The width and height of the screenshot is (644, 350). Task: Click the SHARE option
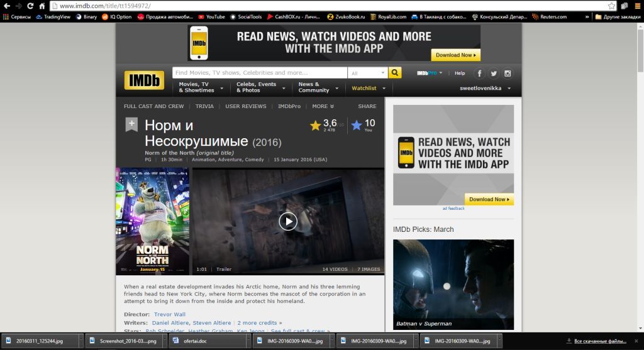click(367, 106)
